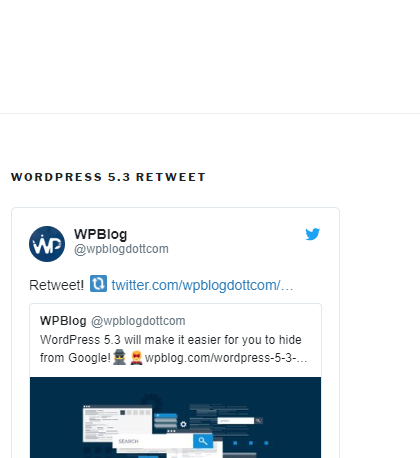
Task: Click @wpblogdottcom handle in quoted tweet
Action: [138, 321]
